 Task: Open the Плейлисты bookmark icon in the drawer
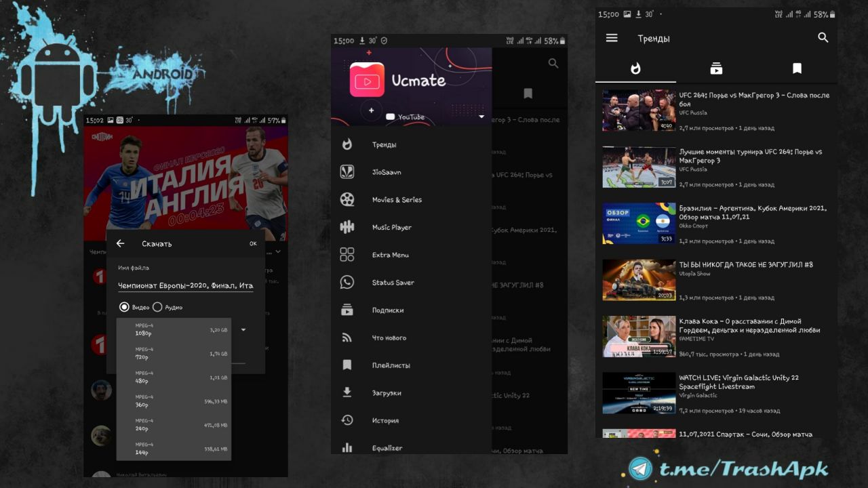pyautogui.click(x=347, y=365)
